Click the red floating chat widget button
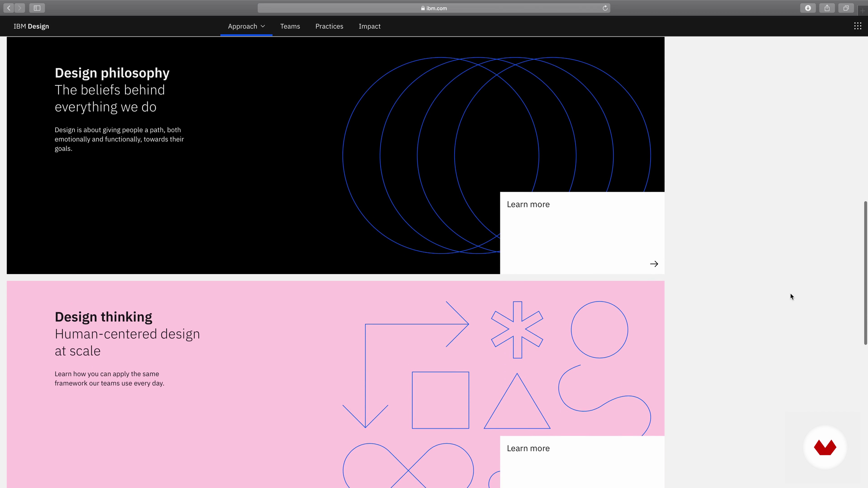This screenshot has height=488, width=868. pos(825,447)
